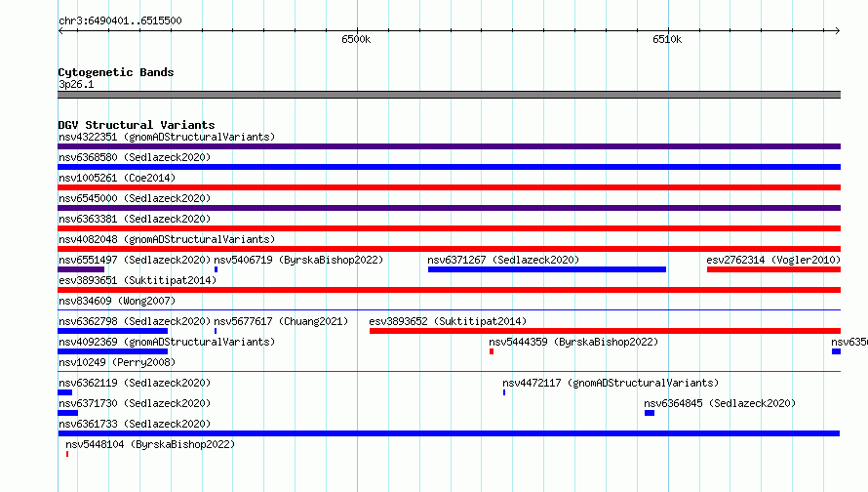Image resolution: width=868 pixels, height=492 pixels.
Task: Click the short purple bar of nsv6551497
Action: pyautogui.click(x=81, y=269)
